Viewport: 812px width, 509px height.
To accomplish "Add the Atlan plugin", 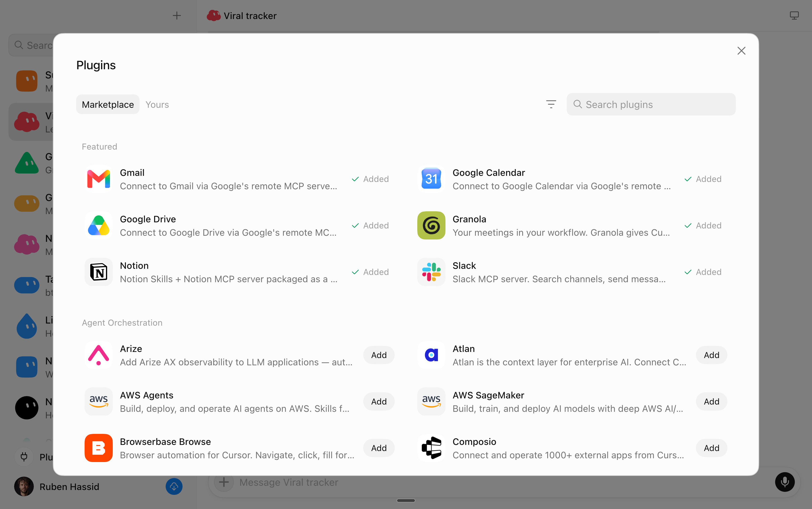I will tap(711, 355).
